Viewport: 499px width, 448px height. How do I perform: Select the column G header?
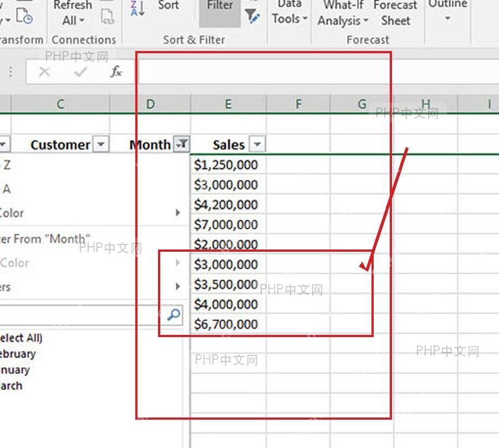(362, 104)
